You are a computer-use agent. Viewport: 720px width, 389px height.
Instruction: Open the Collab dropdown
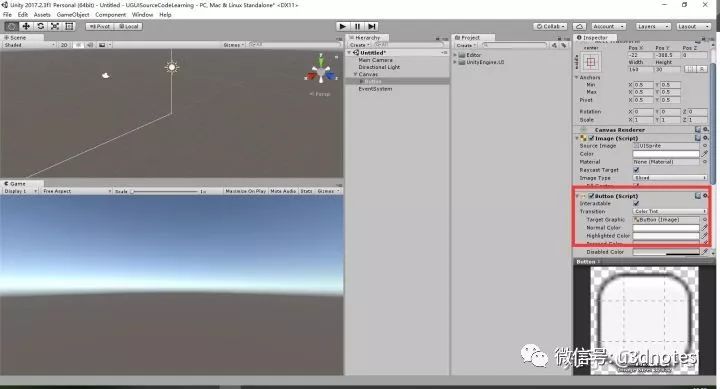coord(551,27)
